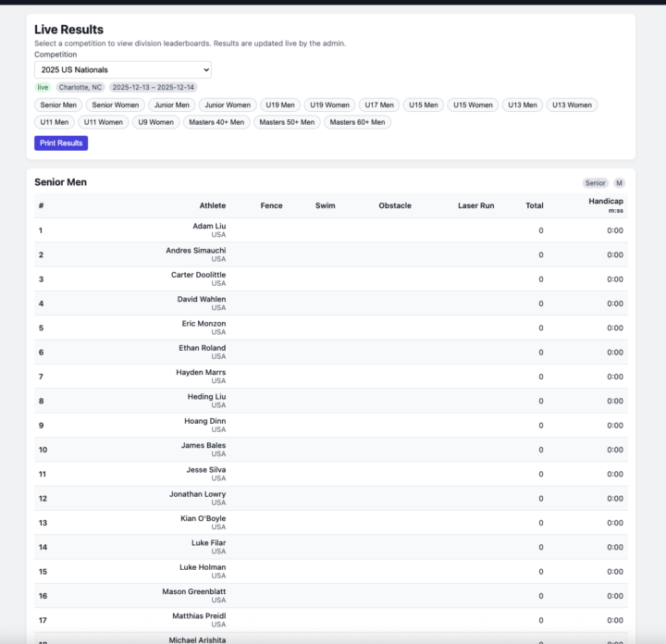Viewport: 666px width, 644px height.
Task: View the U13 Men division results
Action: pos(523,105)
